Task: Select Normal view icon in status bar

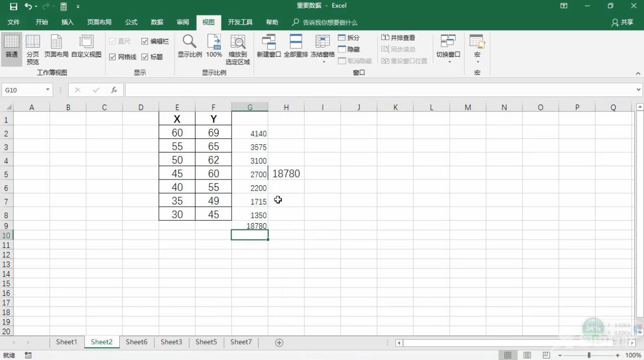Action: tap(508, 355)
